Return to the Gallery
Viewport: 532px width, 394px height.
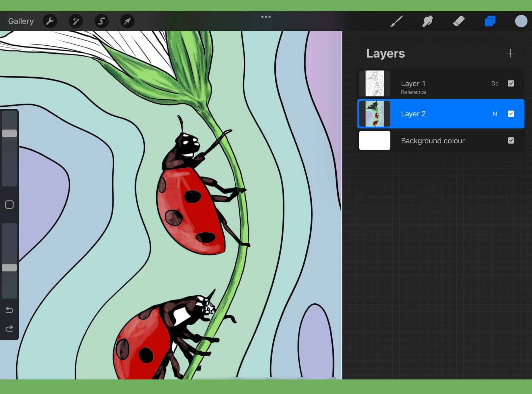21,21
